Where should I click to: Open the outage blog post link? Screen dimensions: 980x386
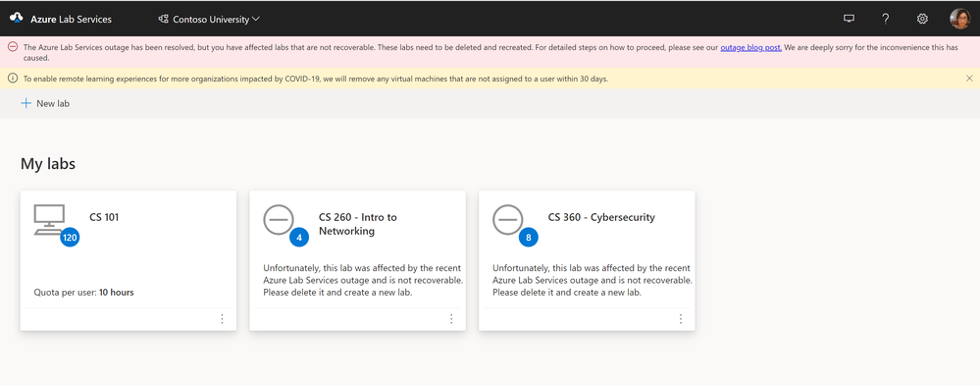point(750,47)
